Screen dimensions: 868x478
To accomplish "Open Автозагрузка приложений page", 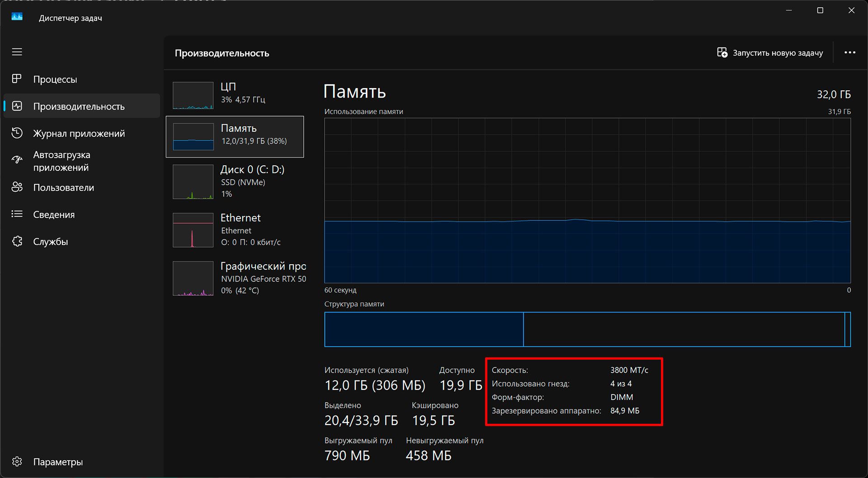I will 82,161.
